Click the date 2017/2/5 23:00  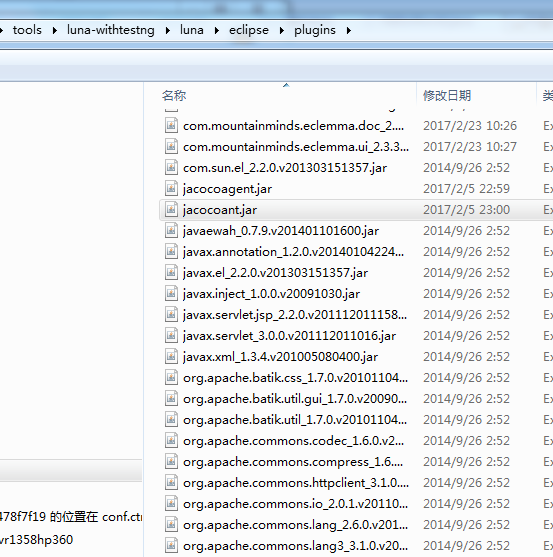click(x=466, y=209)
